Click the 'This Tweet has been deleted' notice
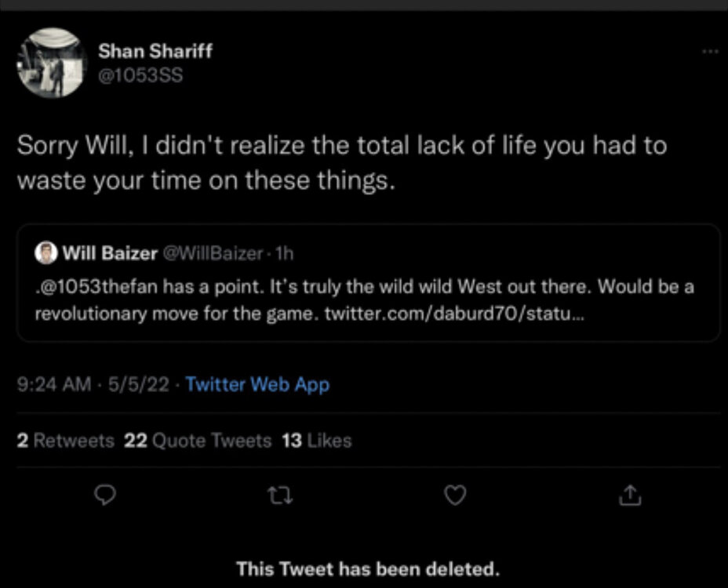Screen dimensions: 728x588 pos(368,568)
